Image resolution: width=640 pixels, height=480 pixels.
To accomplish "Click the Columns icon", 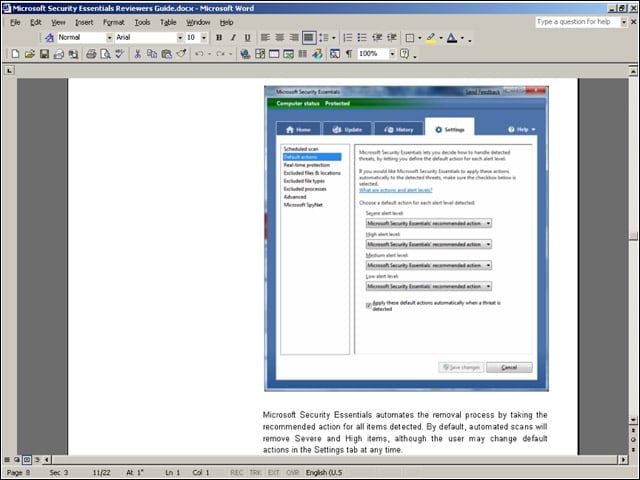I will [302, 54].
